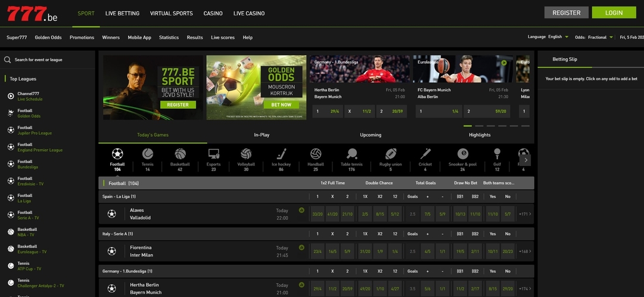
Task: Select double chance 1X 2/5 for Alaves
Action: tap(365, 214)
